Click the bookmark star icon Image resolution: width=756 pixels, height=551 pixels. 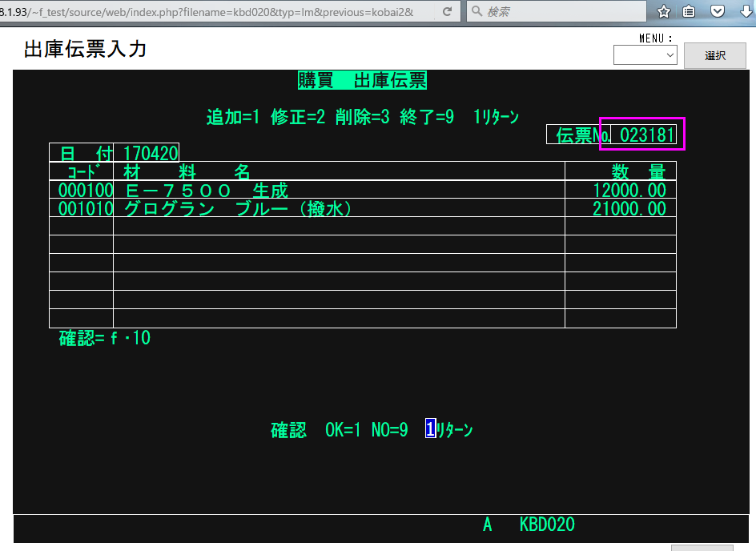pos(664,11)
